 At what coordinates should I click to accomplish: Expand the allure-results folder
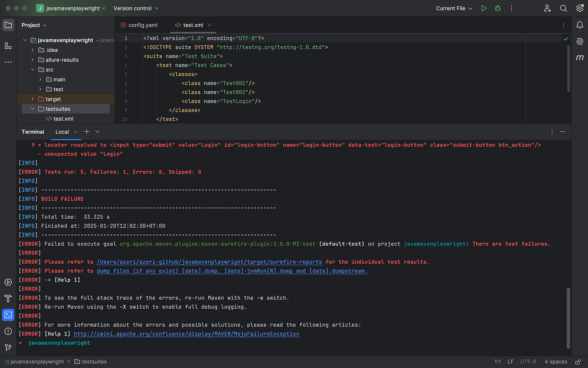pos(33,60)
